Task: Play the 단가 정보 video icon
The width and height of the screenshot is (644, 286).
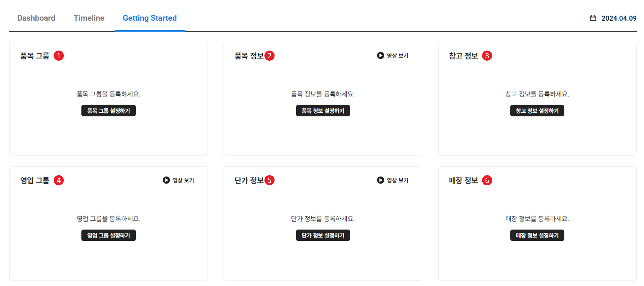Action: click(380, 180)
